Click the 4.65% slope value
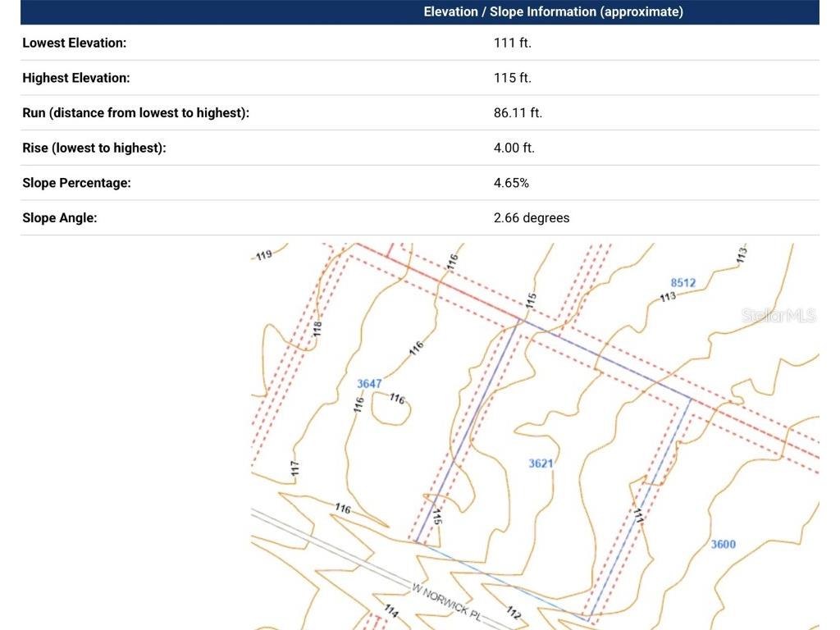This screenshot has height=630, width=840. [511, 183]
